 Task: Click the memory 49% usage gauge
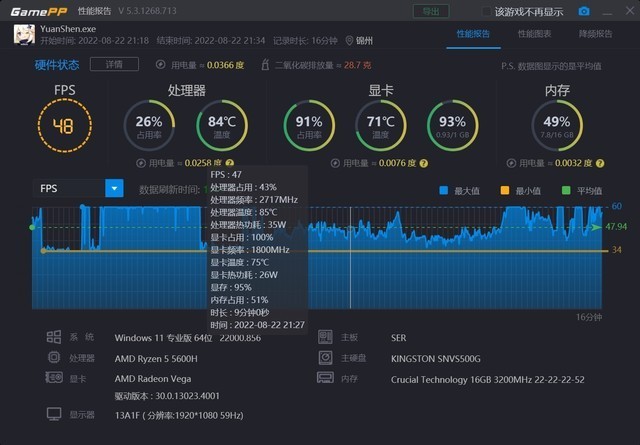pyautogui.click(x=557, y=126)
